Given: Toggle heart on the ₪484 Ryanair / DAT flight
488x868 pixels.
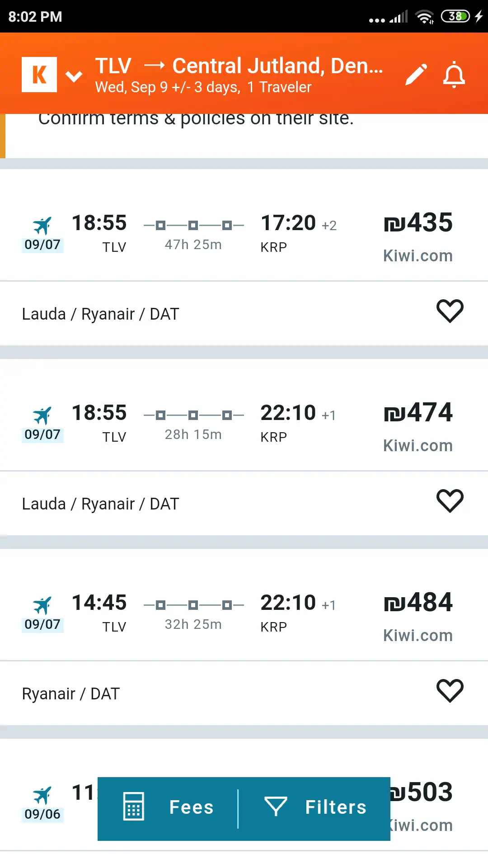Looking at the screenshot, I should [450, 691].
